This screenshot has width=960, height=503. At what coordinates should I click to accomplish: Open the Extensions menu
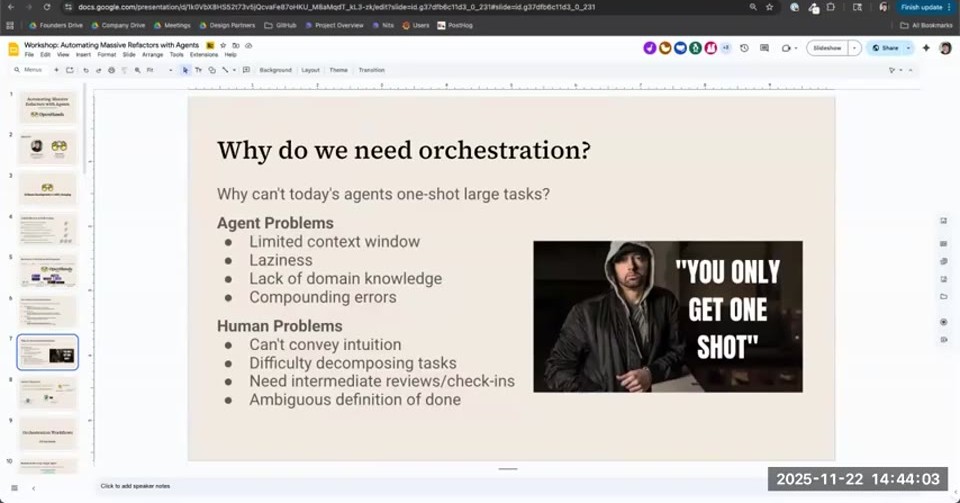[204, 54]
